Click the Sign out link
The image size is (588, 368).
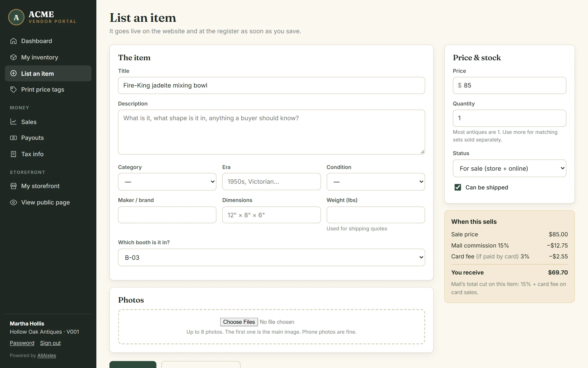point(50,343)
